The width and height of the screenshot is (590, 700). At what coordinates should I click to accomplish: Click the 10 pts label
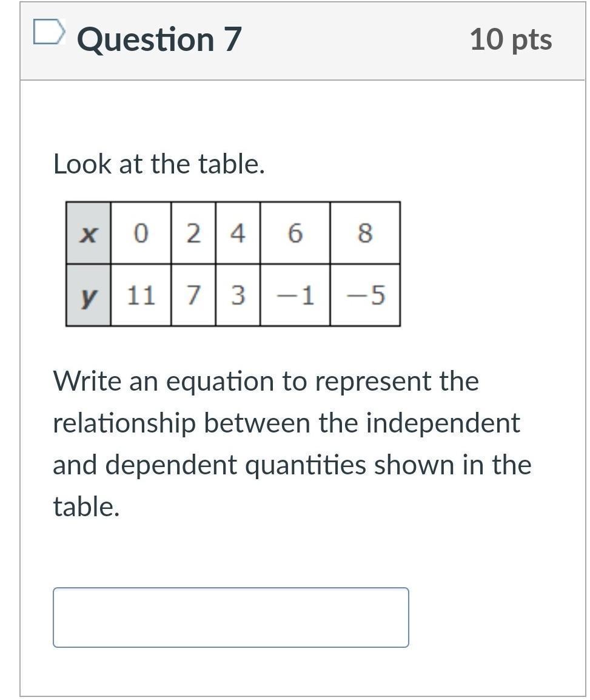[x=511, y=39]
